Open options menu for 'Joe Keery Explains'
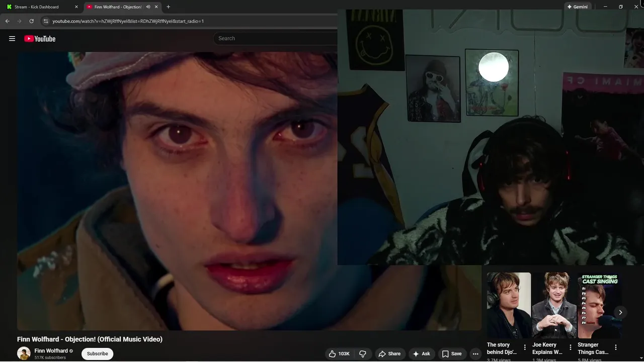Viewport: 644px width, 362px height. (571, 347)
